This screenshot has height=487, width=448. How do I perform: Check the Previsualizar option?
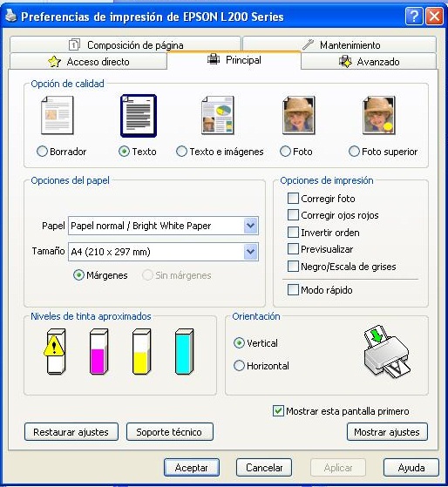293,249
